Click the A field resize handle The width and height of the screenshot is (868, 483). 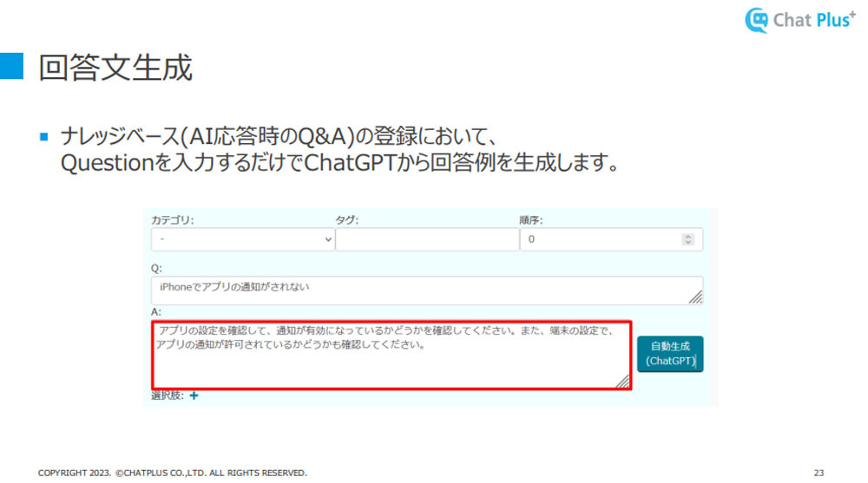tap(622, 382)
